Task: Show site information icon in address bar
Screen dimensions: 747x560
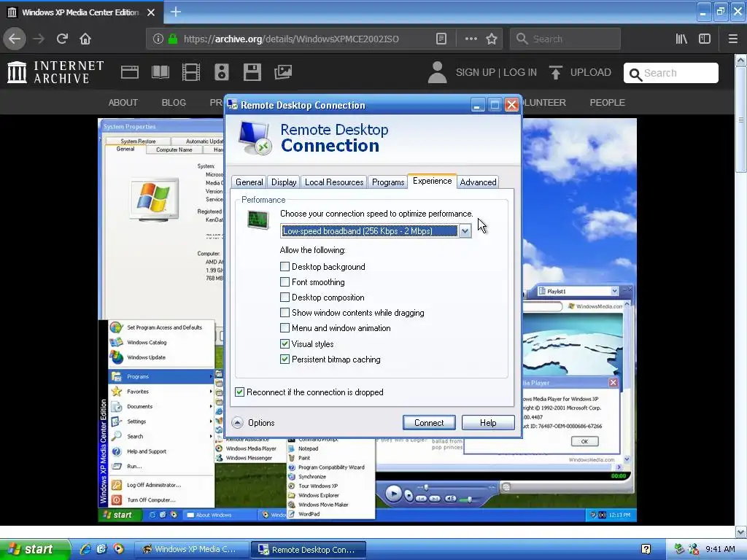Action: click(158, 39)
